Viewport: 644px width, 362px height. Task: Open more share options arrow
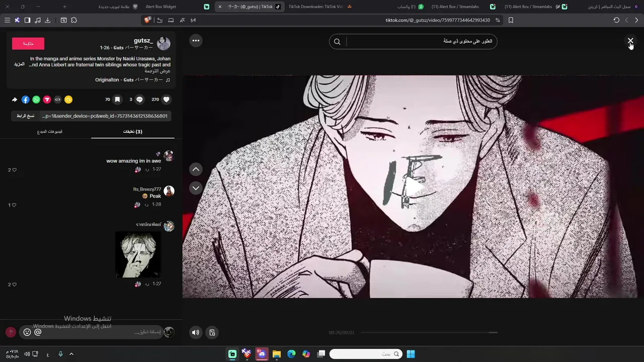tap(15, 100)
